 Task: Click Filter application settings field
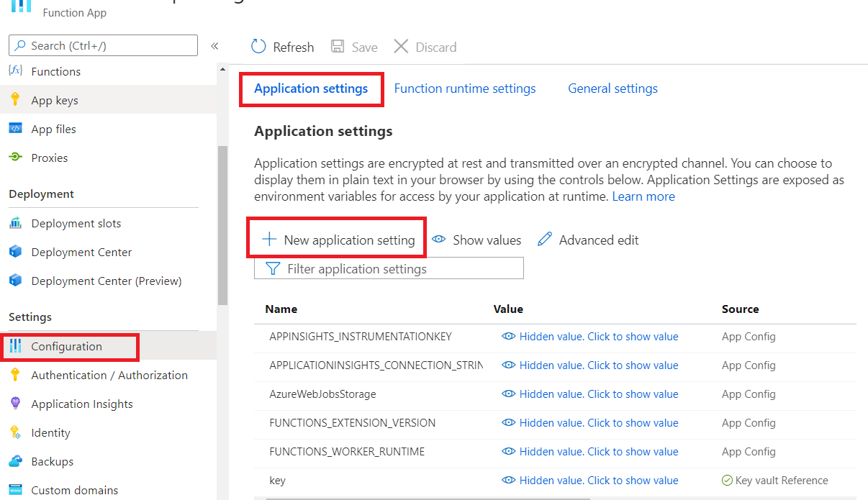pyautogui.click(x=389, y=269)
